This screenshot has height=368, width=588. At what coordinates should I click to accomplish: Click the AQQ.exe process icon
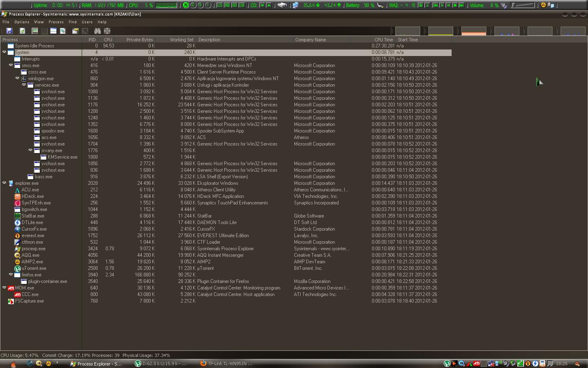[x=18, y=256]
